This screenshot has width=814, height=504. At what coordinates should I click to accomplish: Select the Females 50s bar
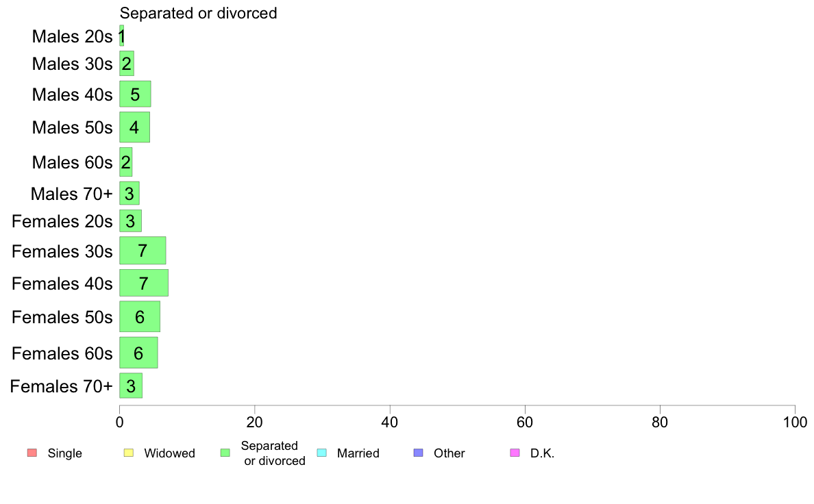click(140, 316)
